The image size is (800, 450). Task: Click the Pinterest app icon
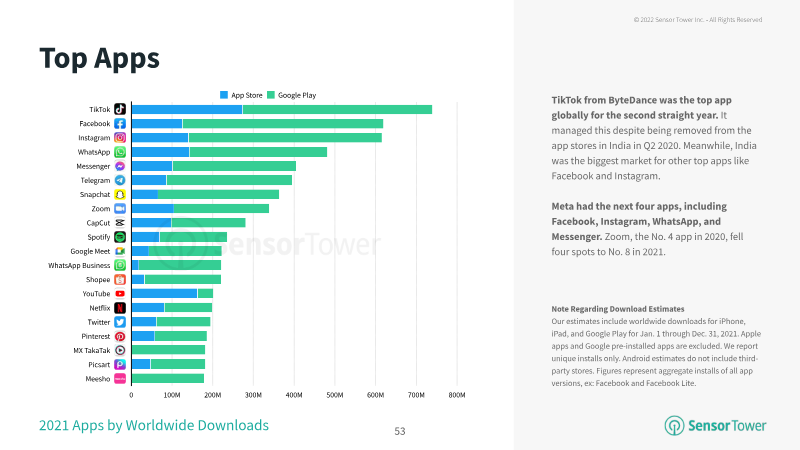coord(120,336)
